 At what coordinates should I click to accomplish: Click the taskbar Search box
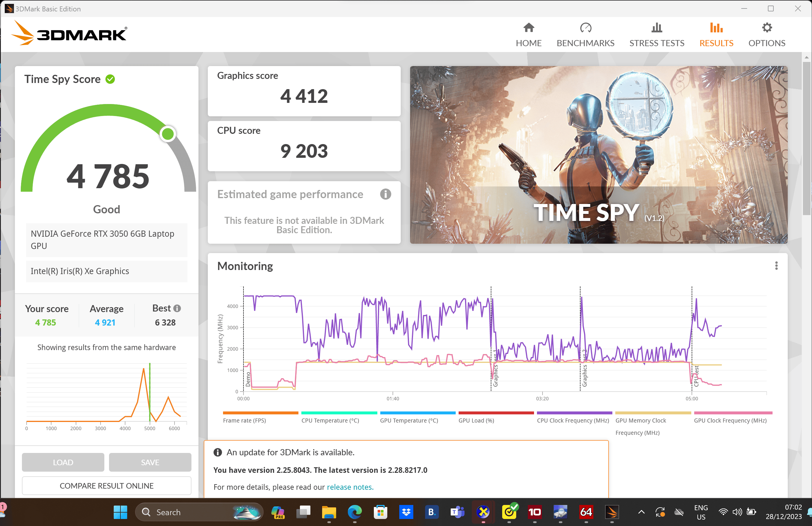[199, 512]
